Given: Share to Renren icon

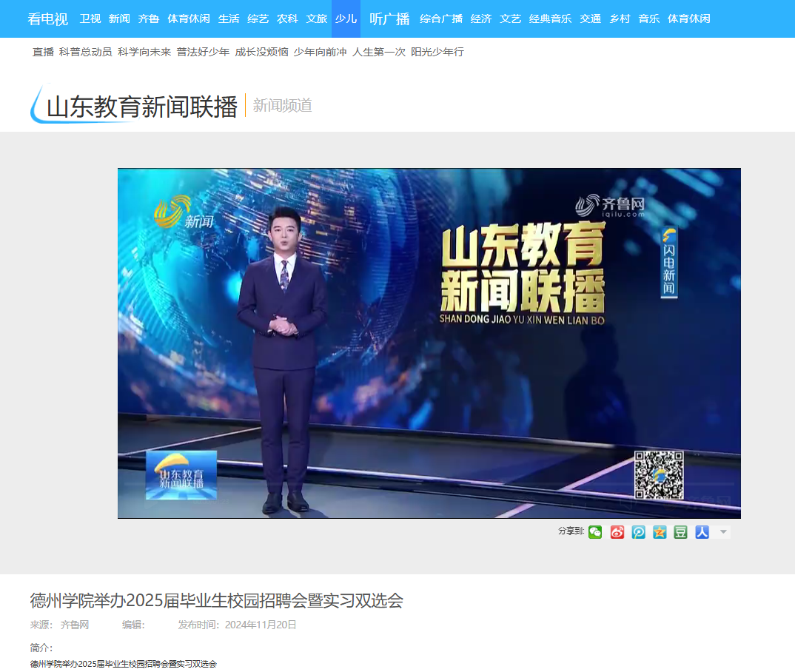Looking at the screenshot, I should [702, 532].
